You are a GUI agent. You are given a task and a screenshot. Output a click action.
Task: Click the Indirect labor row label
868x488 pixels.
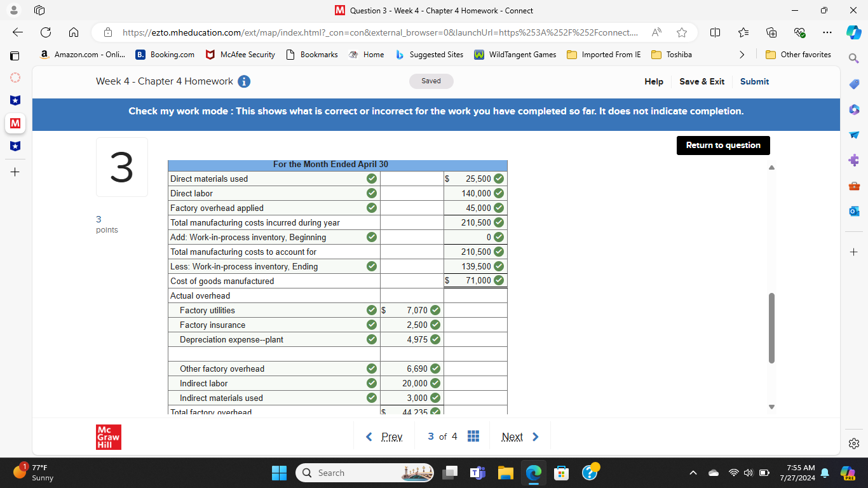203,383
